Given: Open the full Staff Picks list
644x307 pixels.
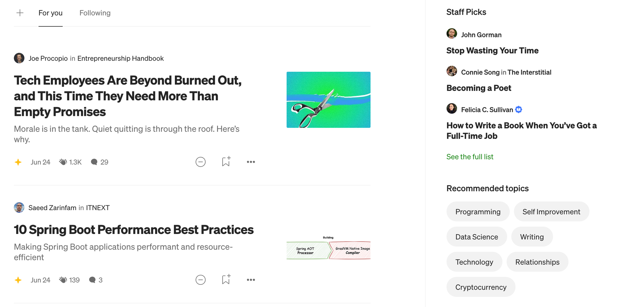Looking at the screenshot, I should coord(470,157).
